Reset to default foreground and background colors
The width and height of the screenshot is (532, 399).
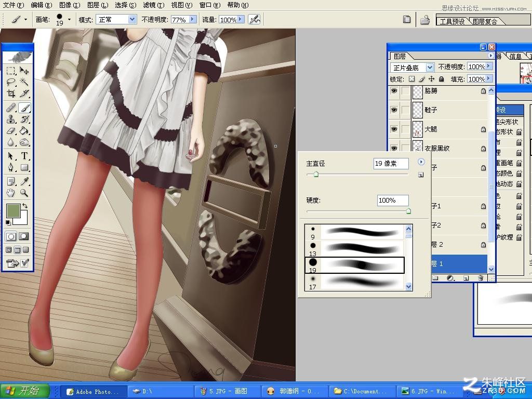click(x=8, y=222)
